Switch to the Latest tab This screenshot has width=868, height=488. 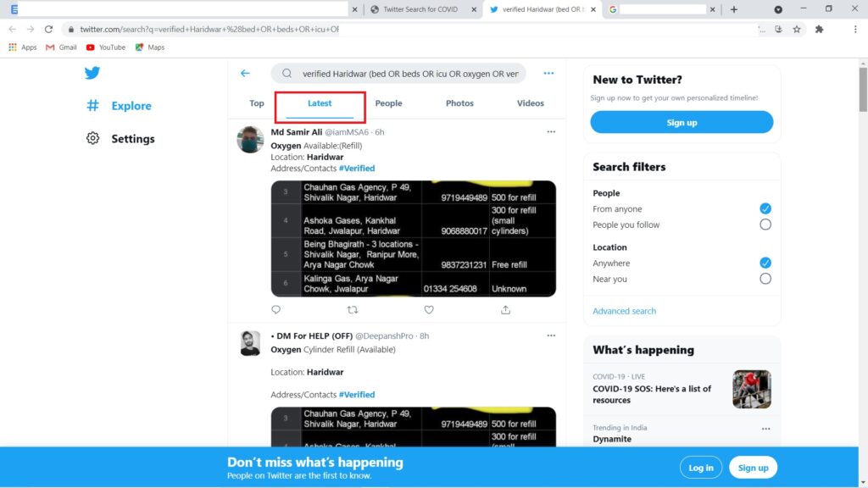320,103
